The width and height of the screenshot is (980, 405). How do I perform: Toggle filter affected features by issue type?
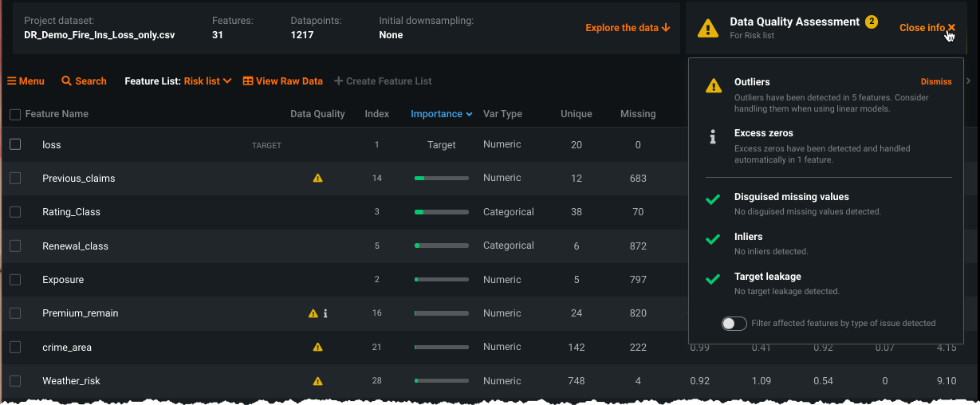coord(734,323)
